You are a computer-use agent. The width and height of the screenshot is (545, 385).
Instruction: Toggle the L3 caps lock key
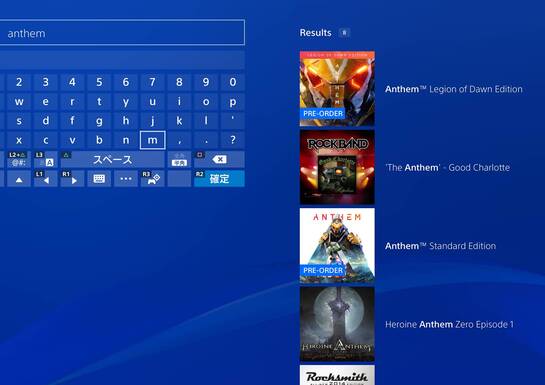(x=46, y=159)
